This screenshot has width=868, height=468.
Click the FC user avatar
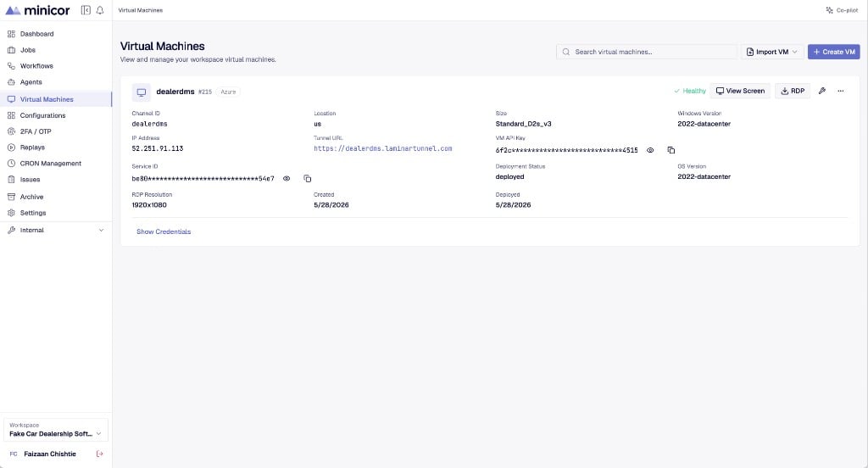pyautogui.click(x=14, y=454)
